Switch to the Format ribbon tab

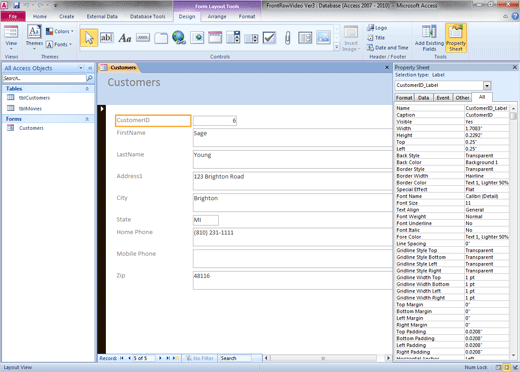247,16
